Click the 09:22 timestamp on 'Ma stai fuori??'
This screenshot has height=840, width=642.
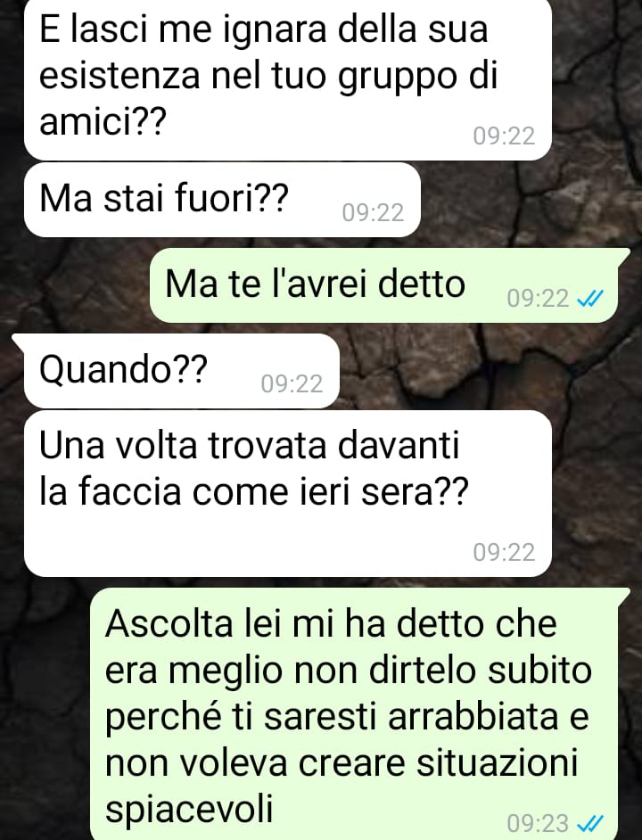click(x=373, y=213)
